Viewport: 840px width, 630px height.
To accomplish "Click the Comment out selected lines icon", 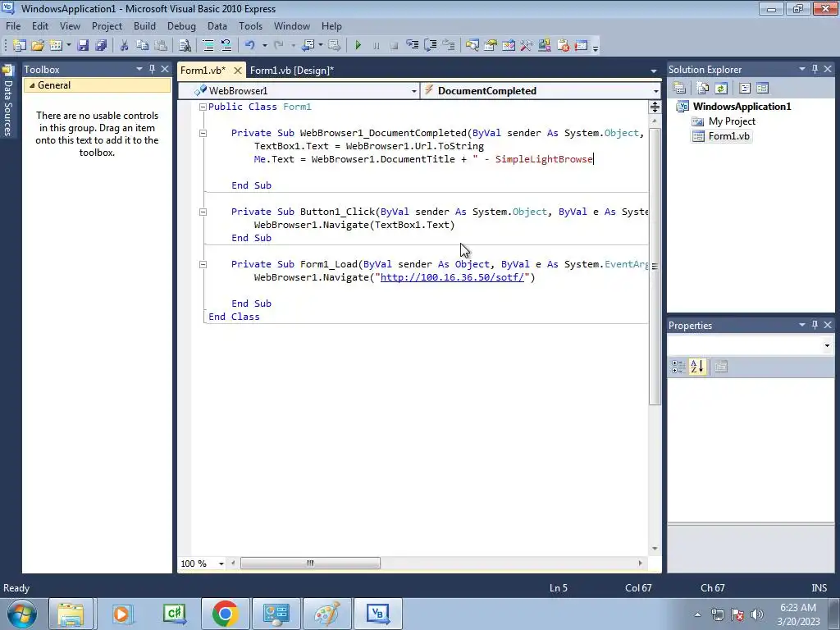I will (208, 46).
